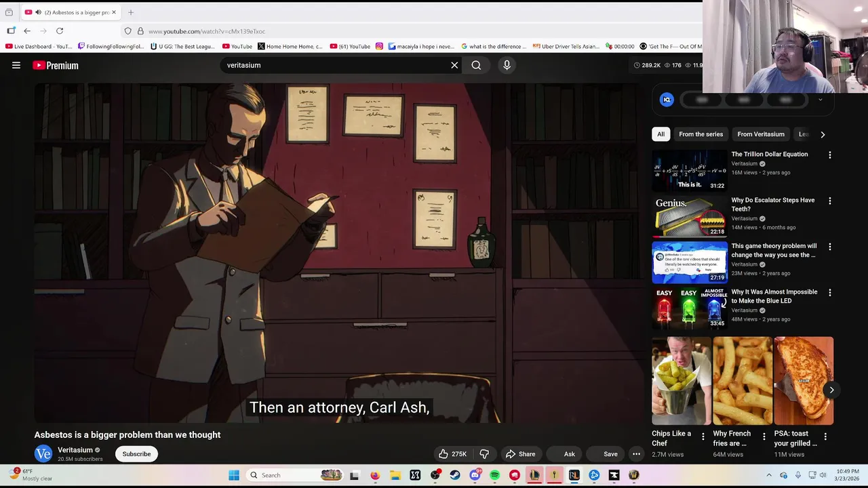Open Firefox from taskbar
This screenshot has height=488, width=868.
tap(375, 475)
